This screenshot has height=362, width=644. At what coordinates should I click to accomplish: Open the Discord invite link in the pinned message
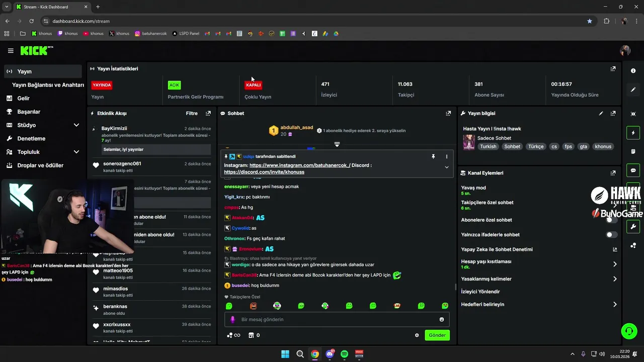click(264, 172)
